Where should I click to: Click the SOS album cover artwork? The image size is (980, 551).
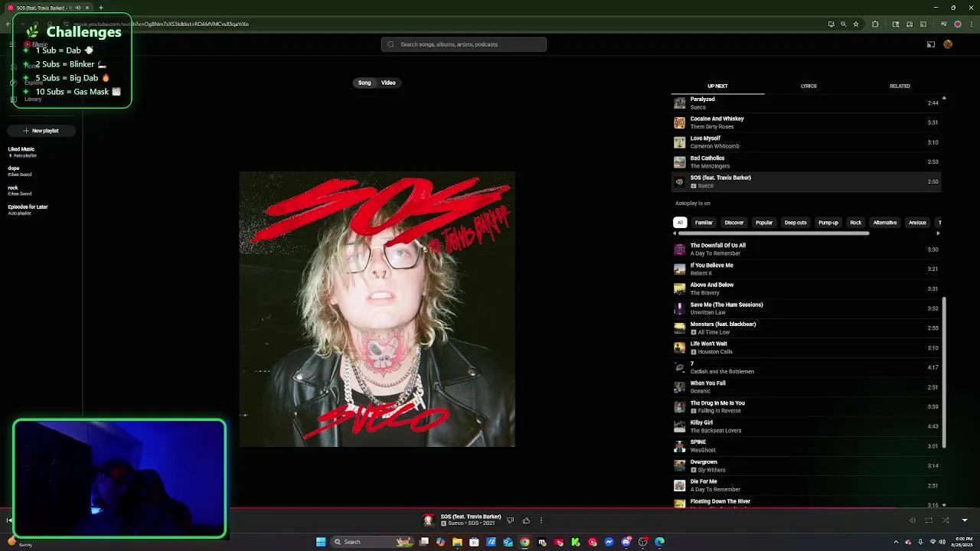(377, 309)
